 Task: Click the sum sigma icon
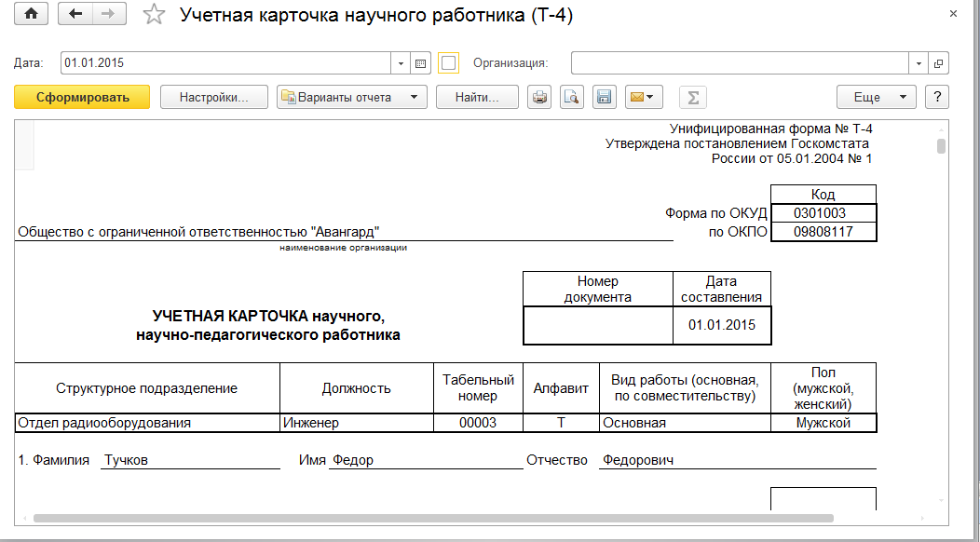(692, 97)
